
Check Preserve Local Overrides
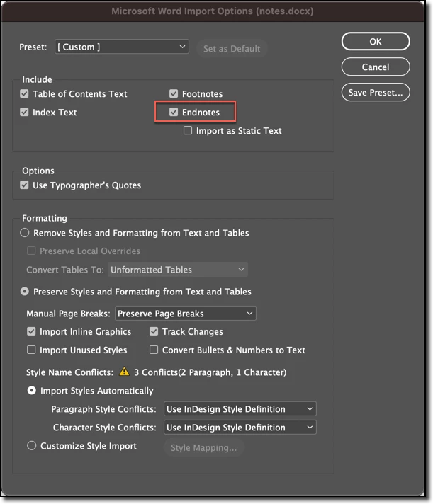[x=31, y=251]
